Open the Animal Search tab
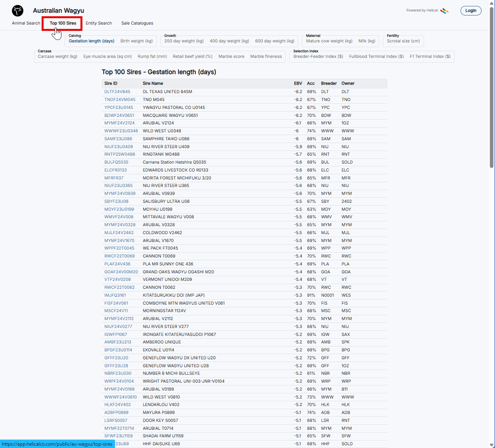The height and width of the screenshot is (448, 495). coord(26,23)
